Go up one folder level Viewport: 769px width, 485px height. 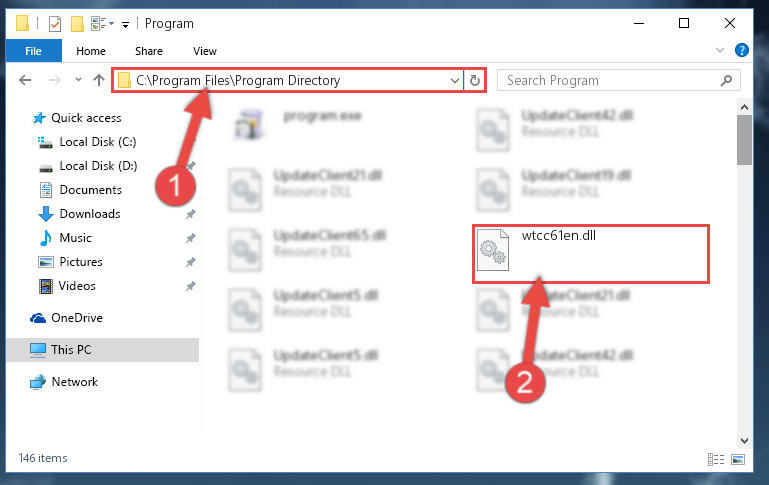tap(99, 80)
